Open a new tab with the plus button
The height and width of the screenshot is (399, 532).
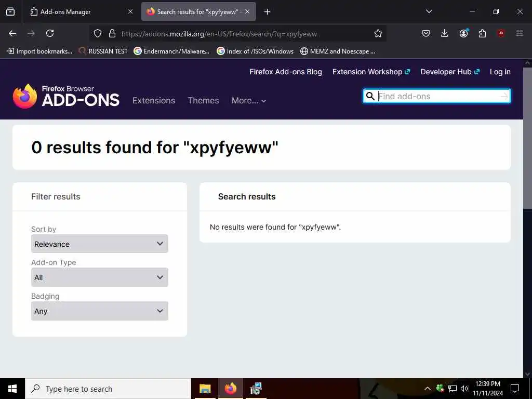tap(268, 12)
